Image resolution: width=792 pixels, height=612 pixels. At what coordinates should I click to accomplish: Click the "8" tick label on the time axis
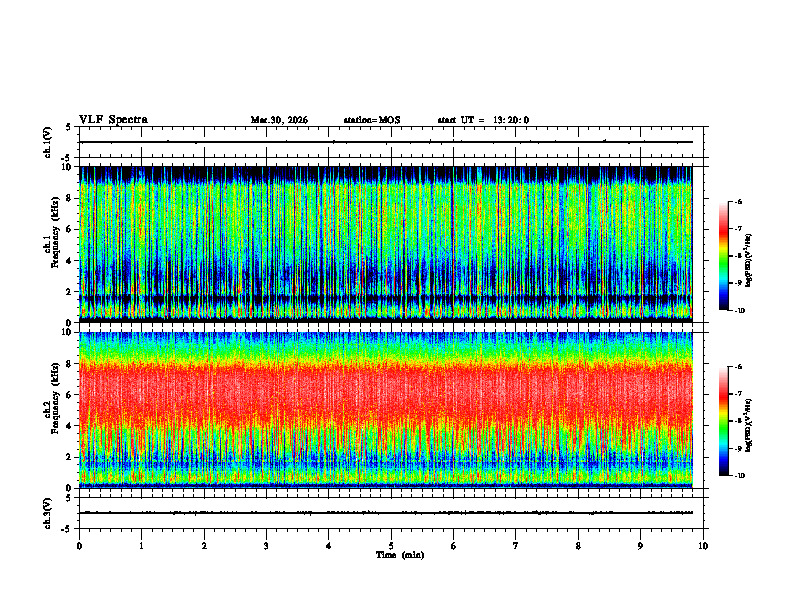[x=578, y=546]
